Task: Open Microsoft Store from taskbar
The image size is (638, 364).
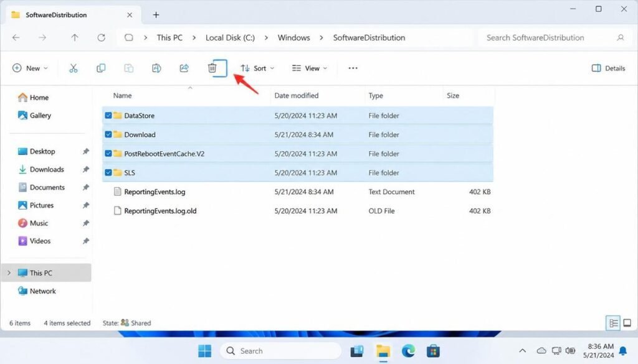Action: coord(433,351)
